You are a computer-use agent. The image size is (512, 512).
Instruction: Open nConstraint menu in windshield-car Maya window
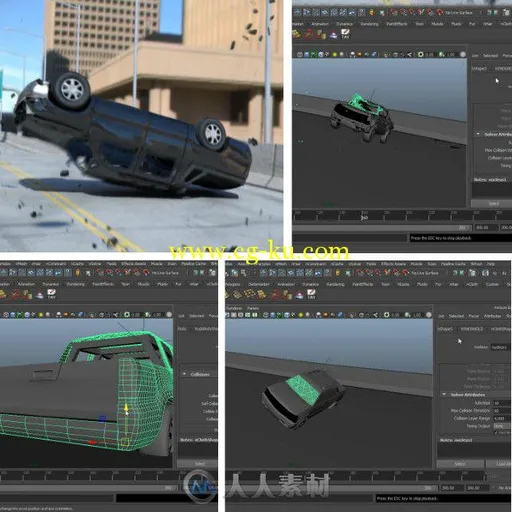(x=315, y=264)
